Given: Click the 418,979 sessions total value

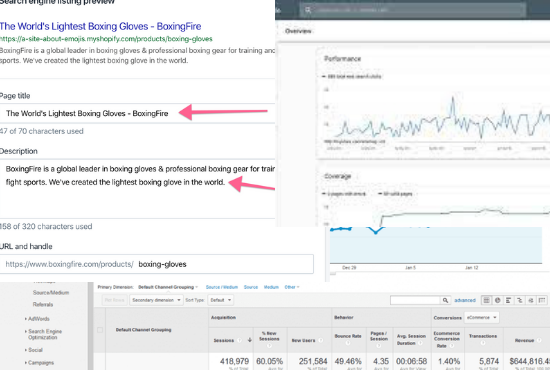Looking at the screenshot, I should click(x=234, y=361).
